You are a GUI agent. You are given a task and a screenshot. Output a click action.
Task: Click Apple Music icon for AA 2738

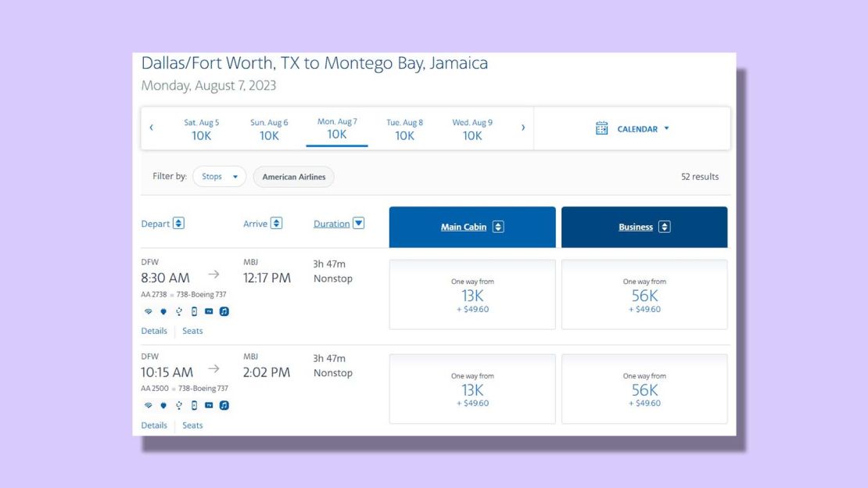(x=224, y=311)
